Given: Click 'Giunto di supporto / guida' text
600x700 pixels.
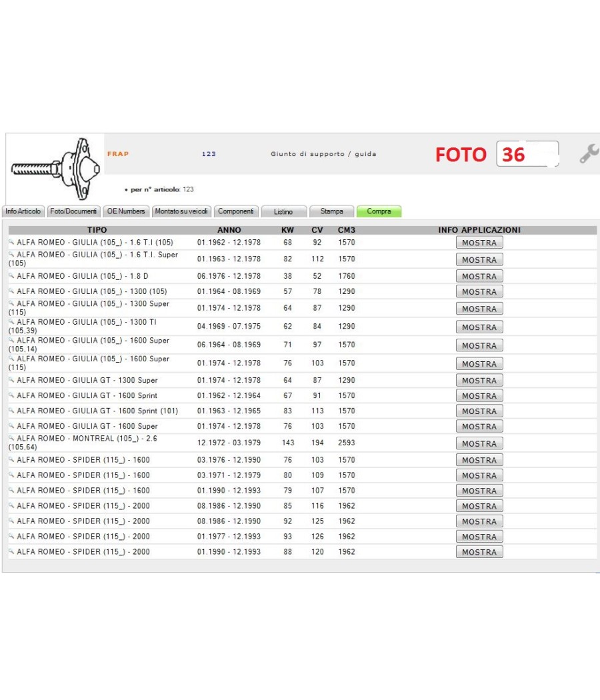Looking at the screenshot, I should 323,153.
